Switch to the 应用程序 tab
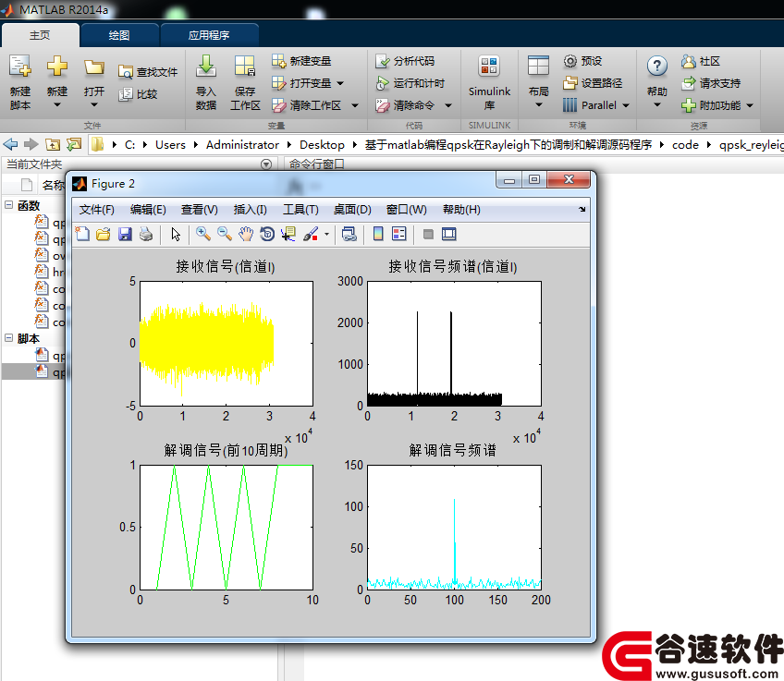 click(x=209, y=35)
